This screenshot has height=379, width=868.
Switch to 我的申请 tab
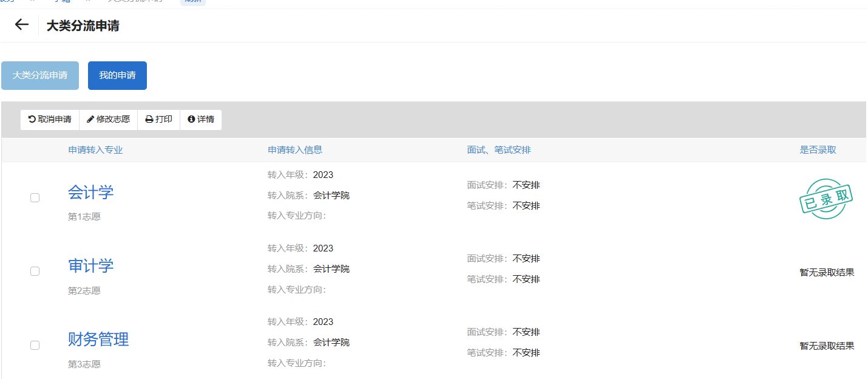coord(117,75)
